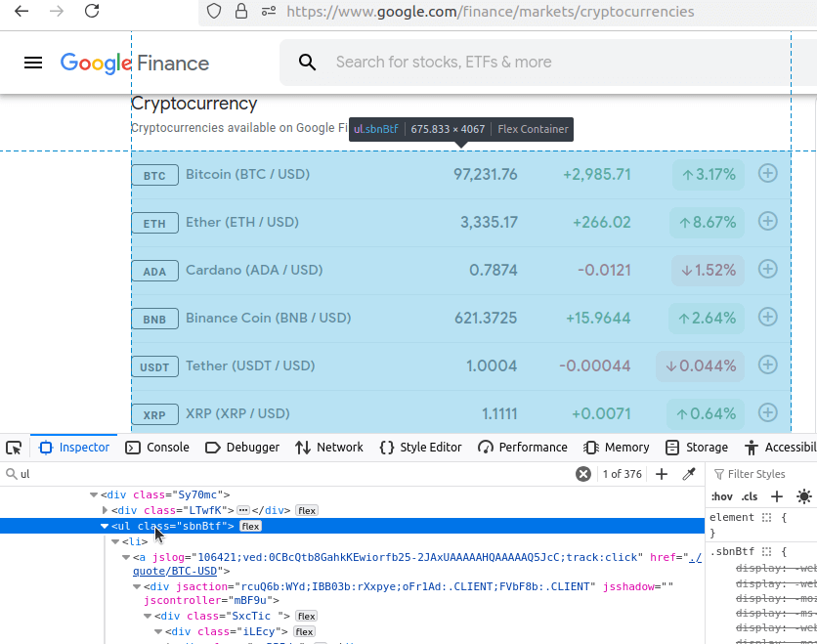Expand the div.LTwfK node
This screenshot has width=817, height=644.
[x=106, y=510]
